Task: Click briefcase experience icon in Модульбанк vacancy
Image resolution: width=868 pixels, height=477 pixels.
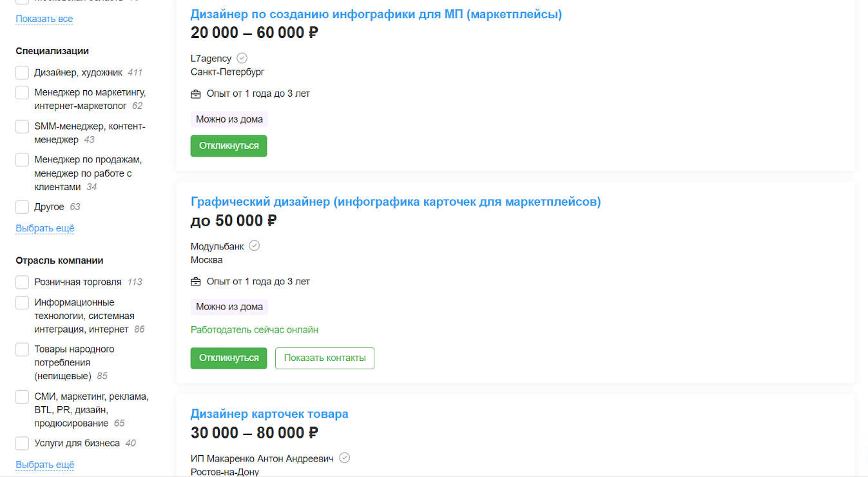Action: click(x=196, y=282)
